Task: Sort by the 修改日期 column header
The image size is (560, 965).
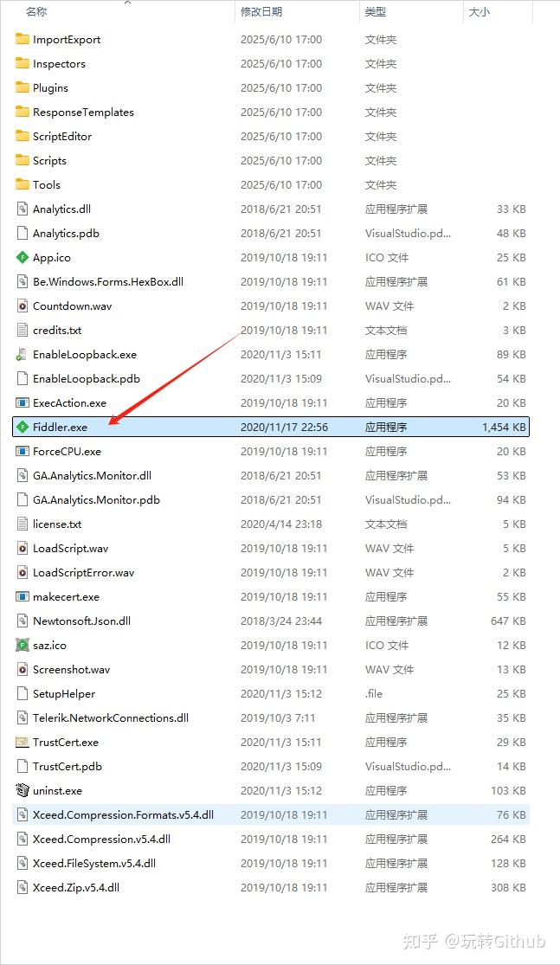Action: coord(261,12)
